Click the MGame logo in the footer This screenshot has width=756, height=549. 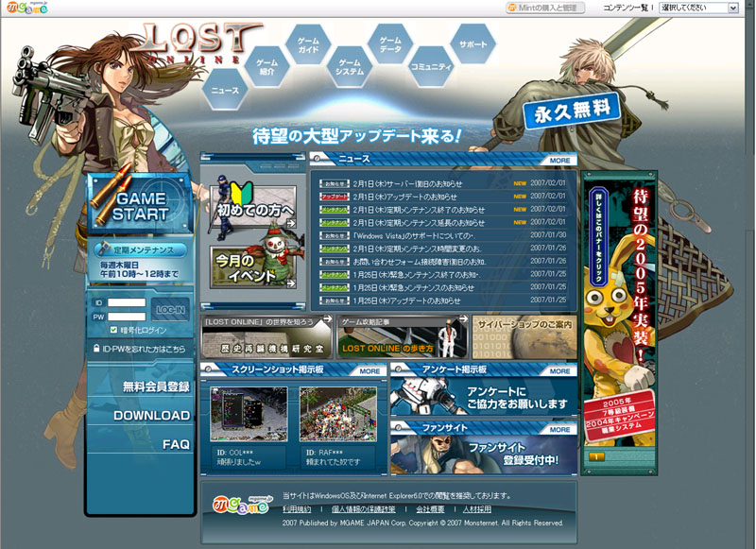[243, 503]
